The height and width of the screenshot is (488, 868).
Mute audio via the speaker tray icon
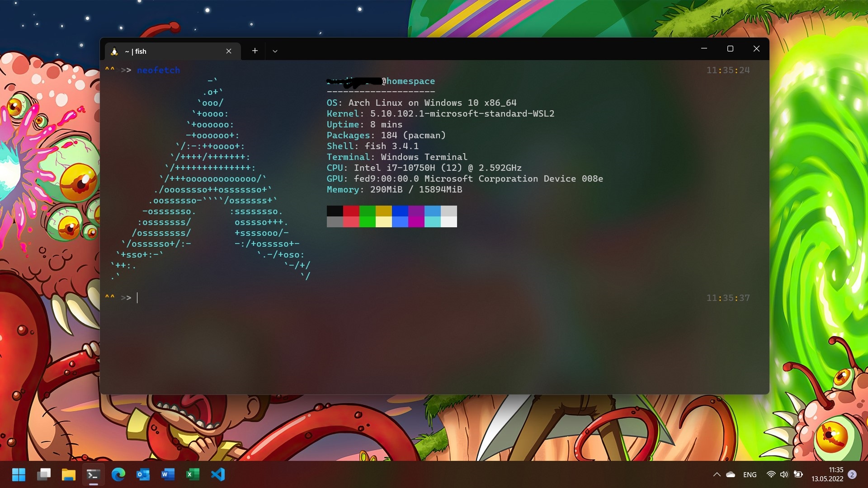point(783,474)
